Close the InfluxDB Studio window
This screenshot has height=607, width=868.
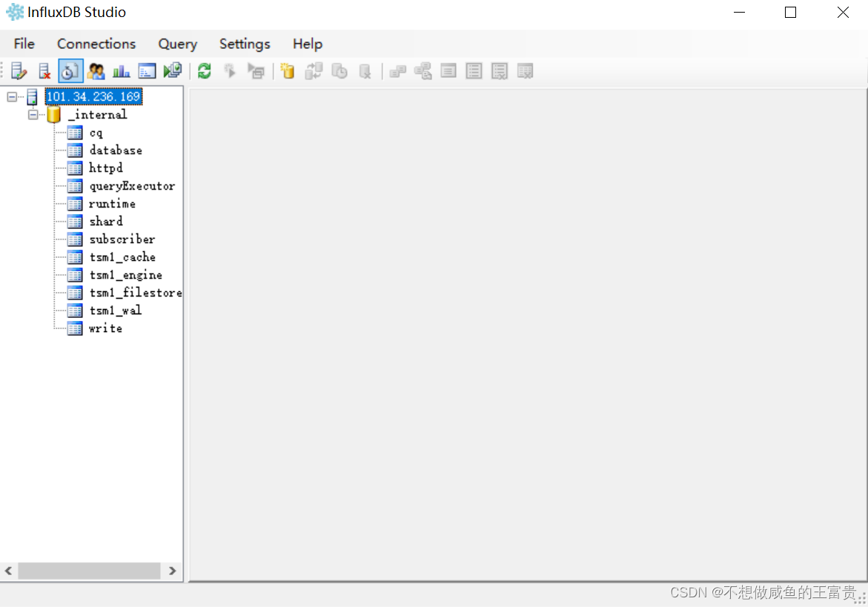[x=843, y=12]
